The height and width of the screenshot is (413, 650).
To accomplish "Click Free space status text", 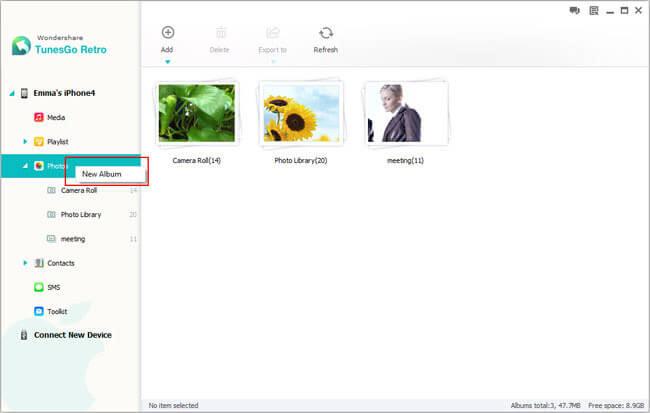I will tap(616, 405).
